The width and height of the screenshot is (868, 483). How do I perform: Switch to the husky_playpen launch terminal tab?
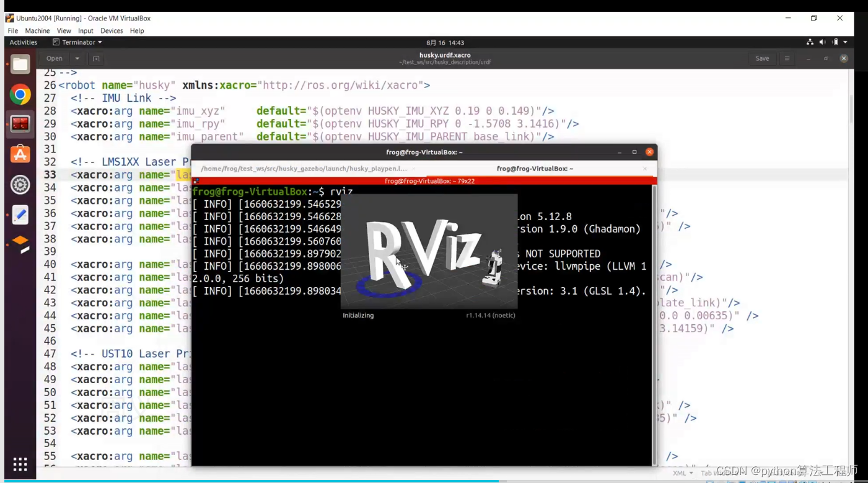pos(304,169)
